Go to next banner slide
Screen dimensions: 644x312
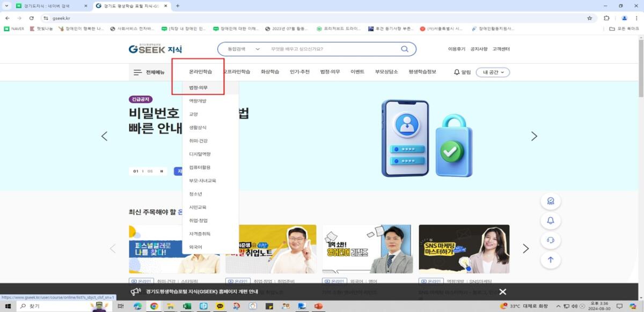pyautogui.click(x=533, y=136)
